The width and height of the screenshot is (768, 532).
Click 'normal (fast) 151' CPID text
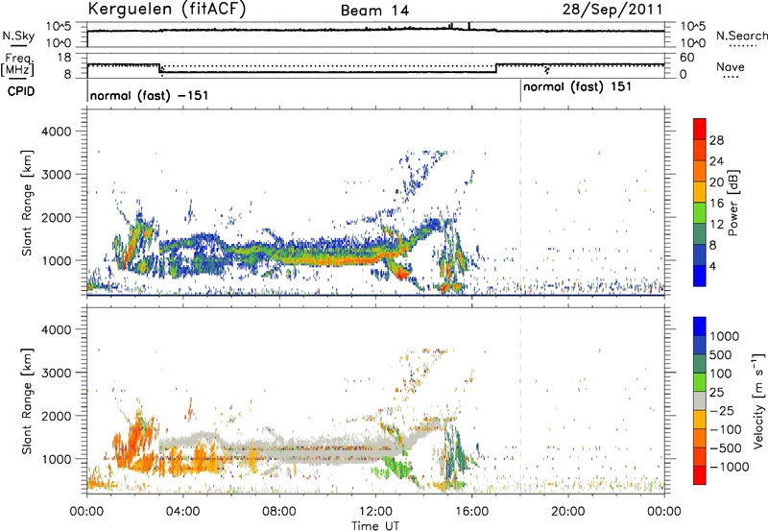pos(578,87)
